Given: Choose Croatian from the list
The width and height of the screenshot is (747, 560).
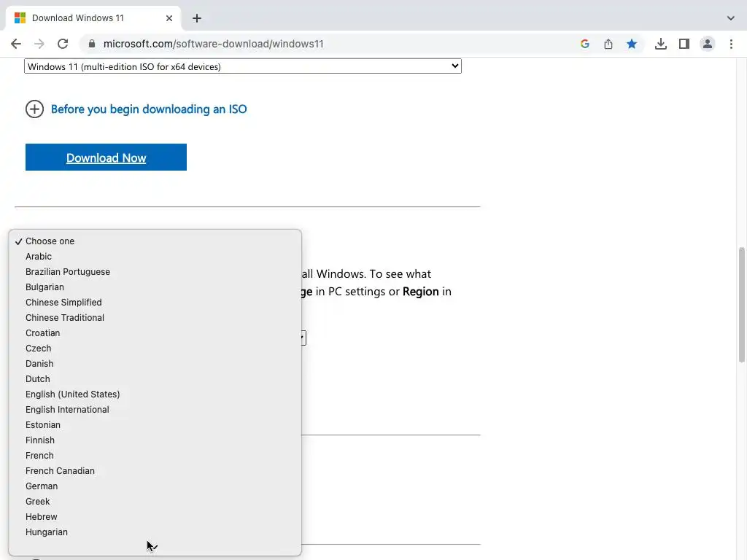Looking at the screenshot, I should (155, 332).
